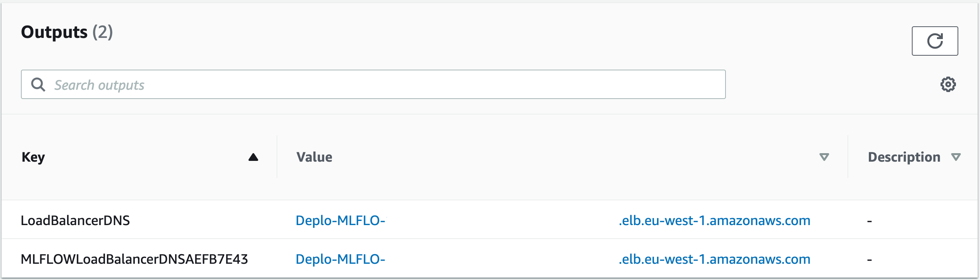Image resolution: width=980 pixels, height=280 pixels.
Task: Click the divider between Value and Description columns
Action: click(848, 157)
